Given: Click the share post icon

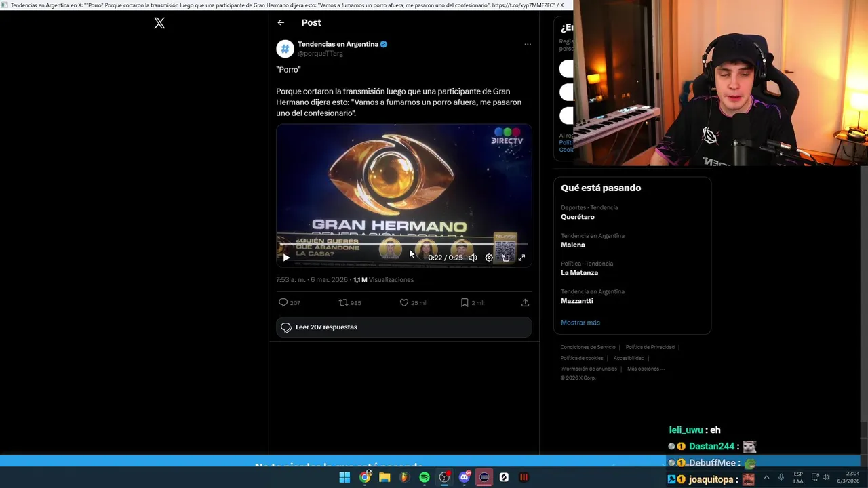Looking at the screenshot, I should click(525, 302).
